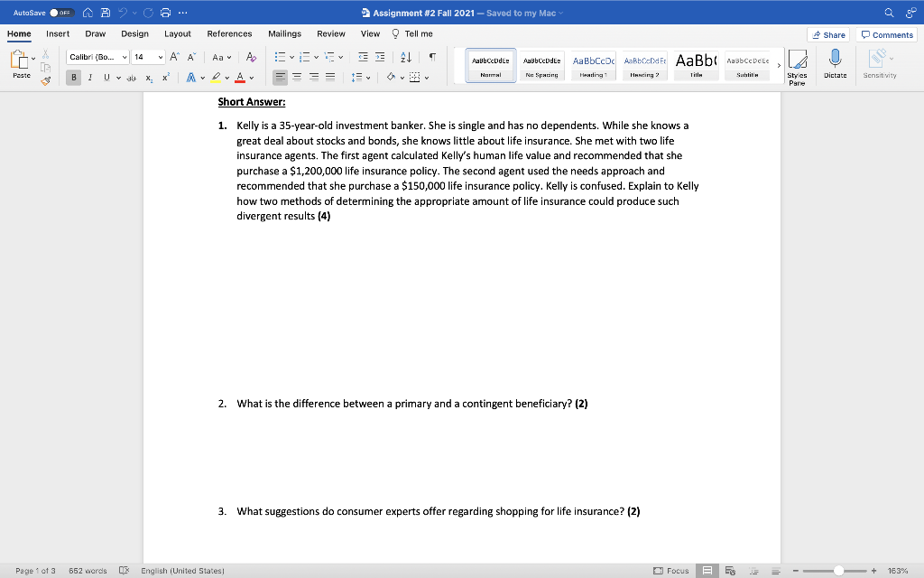Insert a subscript character
This screenshot has height=578, width=924.
(x=148, y=79)
